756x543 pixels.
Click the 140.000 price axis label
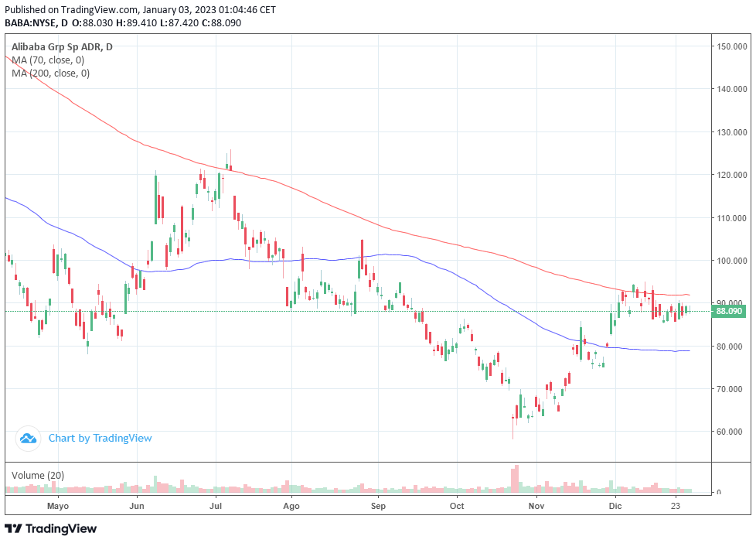[732, 89]
